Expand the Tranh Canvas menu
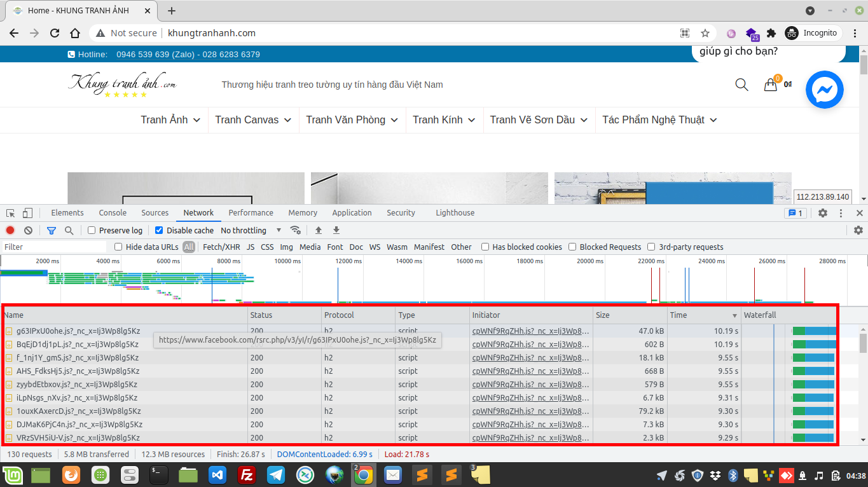Viewport: 868px width, 487px height. point(253,120)
